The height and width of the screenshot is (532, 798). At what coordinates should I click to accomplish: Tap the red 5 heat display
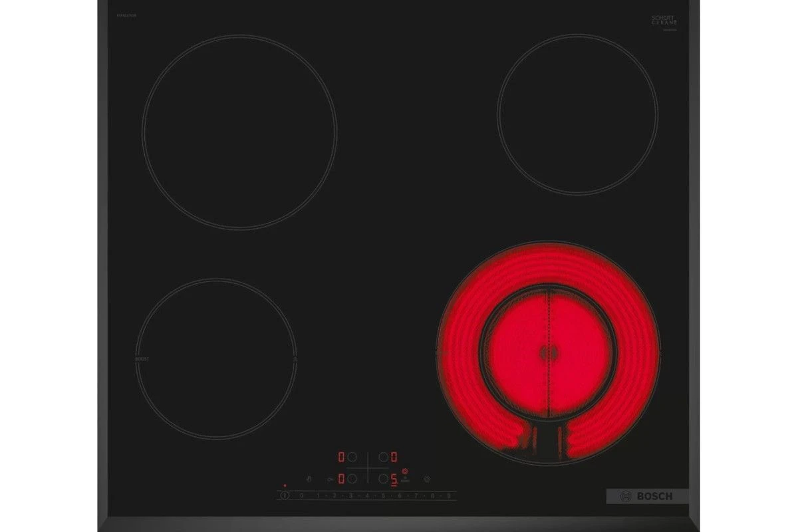point(394,478)
